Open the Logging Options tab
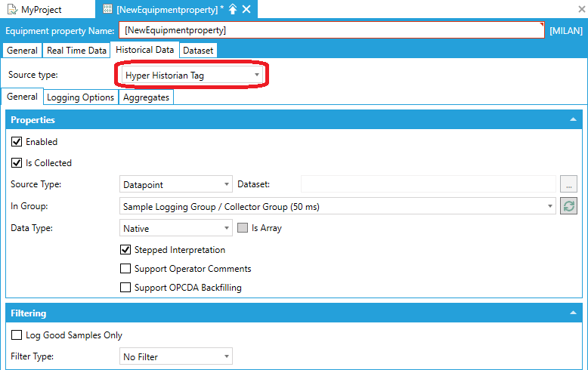This screenshot has height=370, width=588. tap(80, 97)
